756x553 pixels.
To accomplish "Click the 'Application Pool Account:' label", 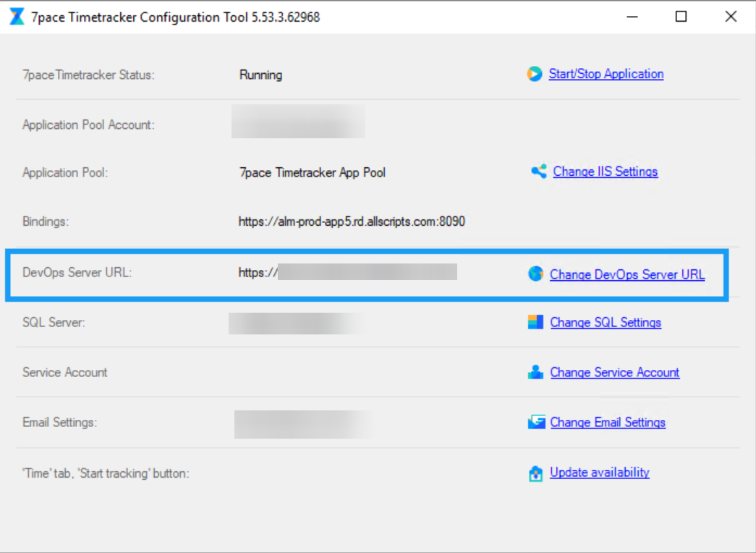I will (89, 124).
